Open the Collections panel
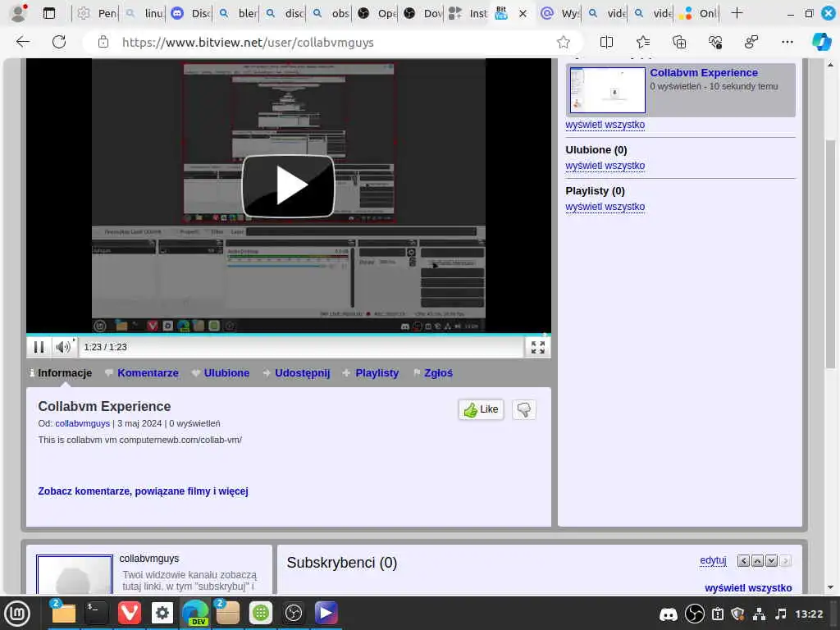 678,42
